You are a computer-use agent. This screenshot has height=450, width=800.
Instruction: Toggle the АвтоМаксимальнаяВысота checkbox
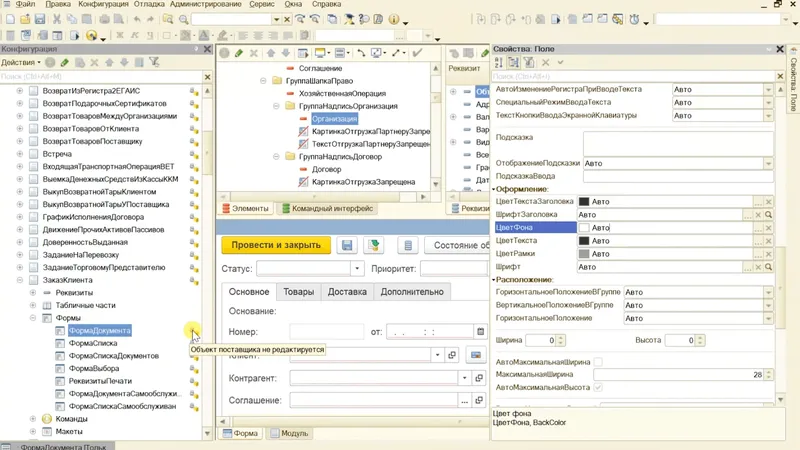tap(598, 387)
